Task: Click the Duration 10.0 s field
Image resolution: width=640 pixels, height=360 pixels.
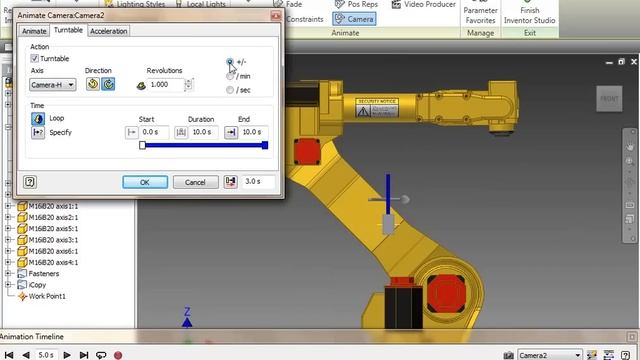Action: (x=203, y=132)
